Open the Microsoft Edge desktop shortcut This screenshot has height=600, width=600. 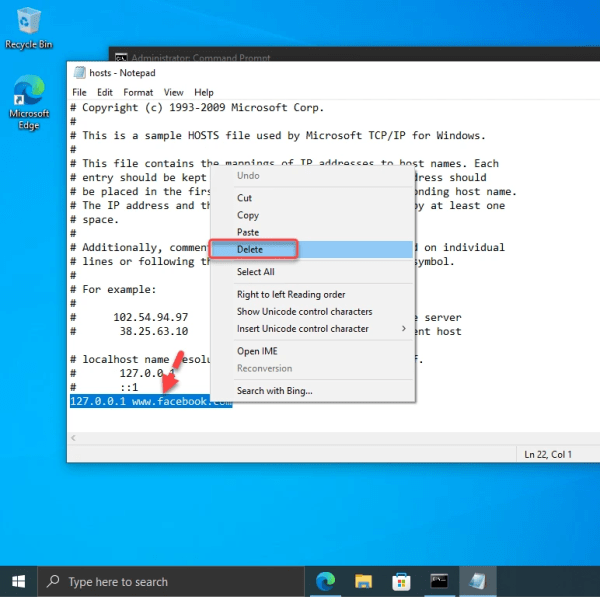point(29,103)
